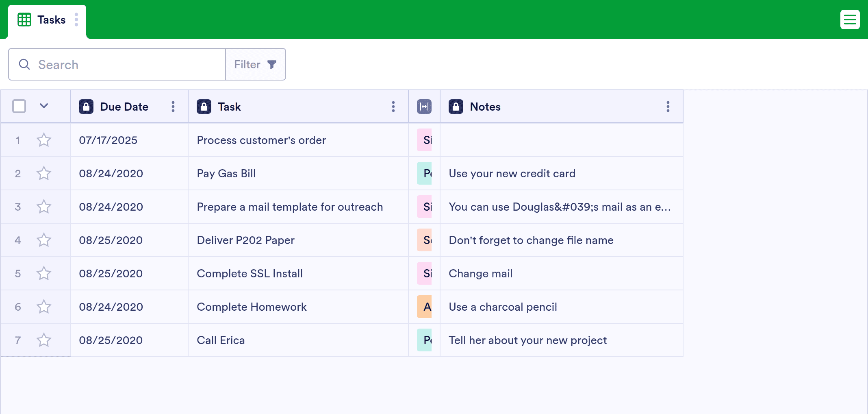868x414 pixels.
Task: Click the lock icon on Due Date column
Action: coord(86,107)
